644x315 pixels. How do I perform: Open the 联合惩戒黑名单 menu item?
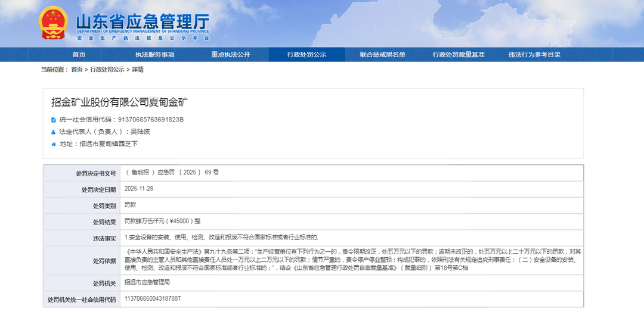click(382, 55)
